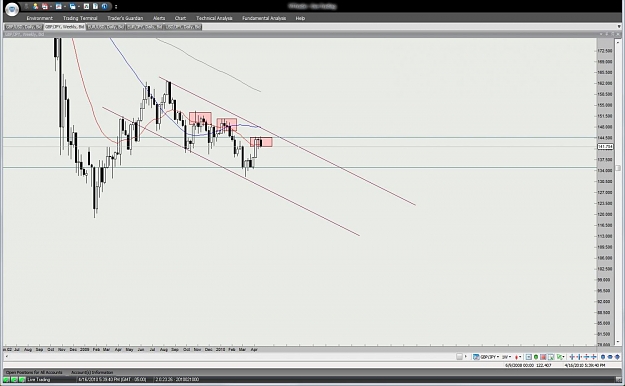Screen dimensions: 625x386
Task: Click the middle blue shape icon at toolbar end
Action: pos(610,357)
